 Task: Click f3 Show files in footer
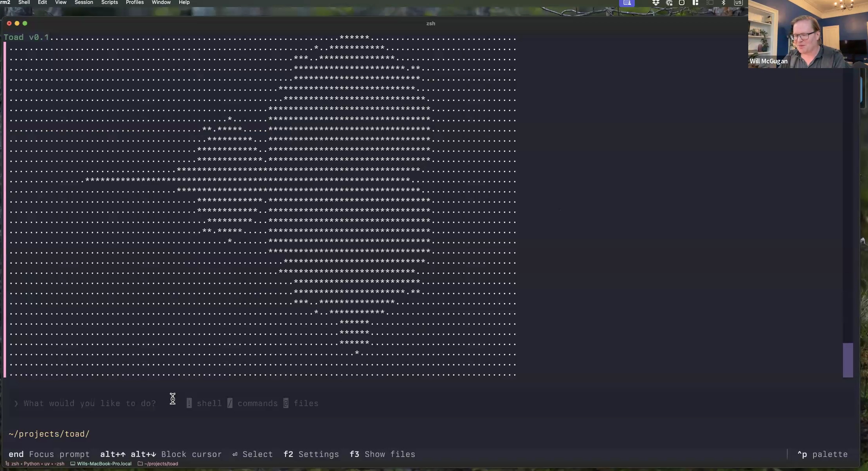coord(382,454)
